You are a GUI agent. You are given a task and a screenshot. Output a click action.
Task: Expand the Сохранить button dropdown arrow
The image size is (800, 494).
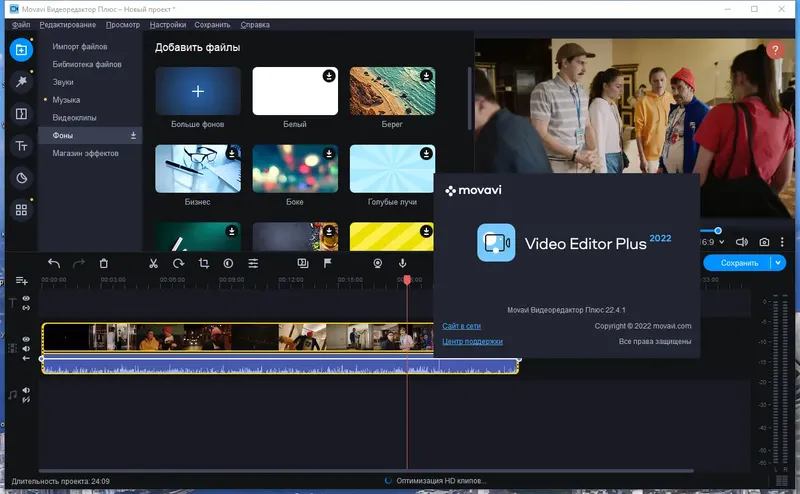pyautogui.click(x=778, y=263)
